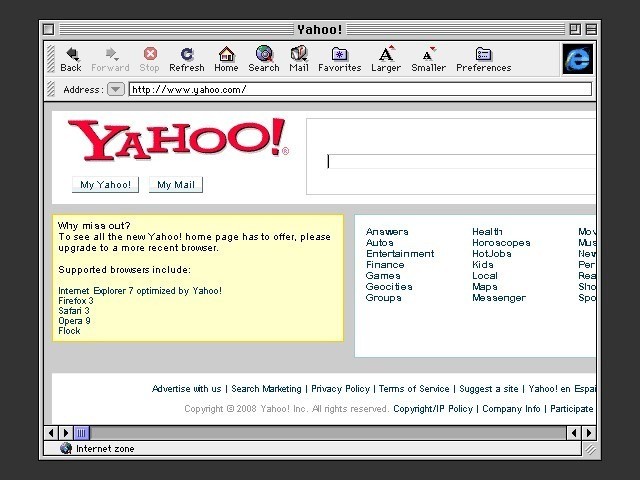This screenshot has height=480, width=640.
Task: Click the Yahoo! logo
Action: point(178,139)
